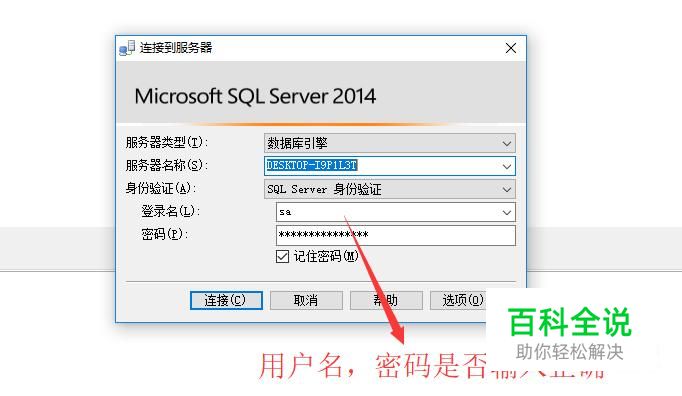Expand the login name (登录名) dropdown arrow
This screenshot has height=396, width=682.
tap(507, 212)
